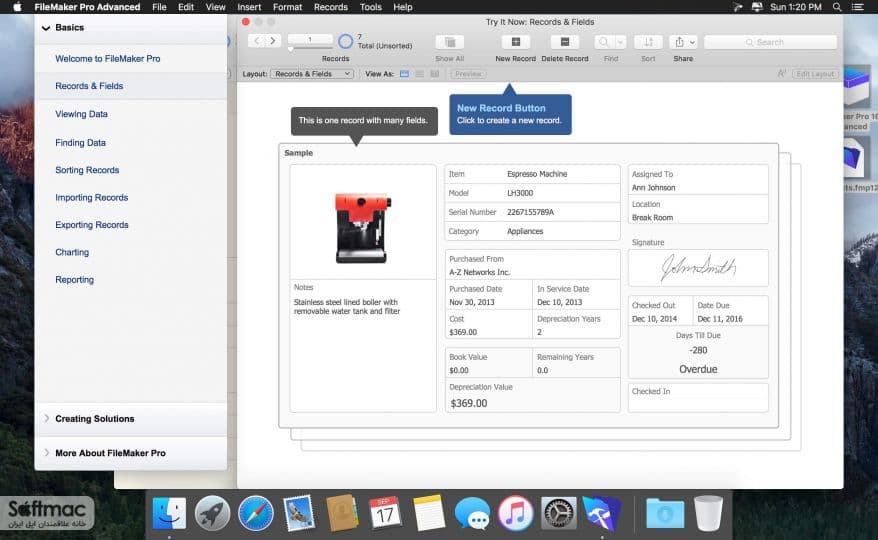Select Records & Fields in sidebar
This screenshot has height=540, width=878.
[89, 86]
